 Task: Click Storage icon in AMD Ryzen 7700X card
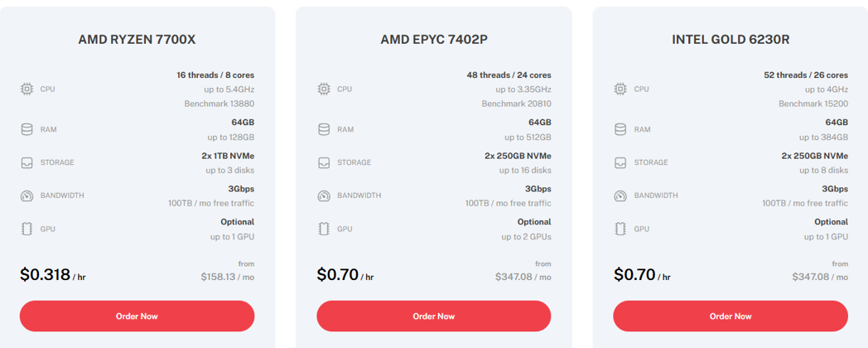[27, 162]
